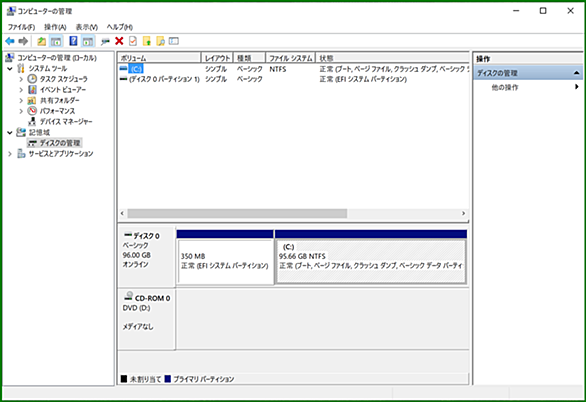Image resolution: width=586 pixels, height=402 pixels.
Task: Select the CD-ROM 0 DVD (D:) label box
Action: [x=146, y=319]
